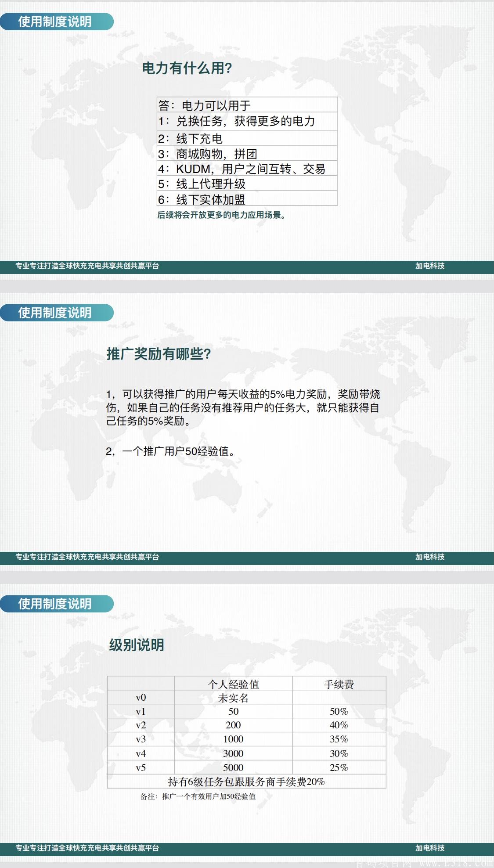Click the '电力有什么用?' heading

pos(187,68)
